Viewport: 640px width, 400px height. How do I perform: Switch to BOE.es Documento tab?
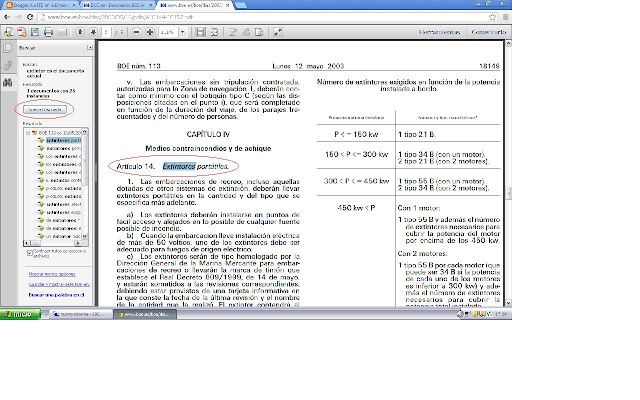[117, 5]
